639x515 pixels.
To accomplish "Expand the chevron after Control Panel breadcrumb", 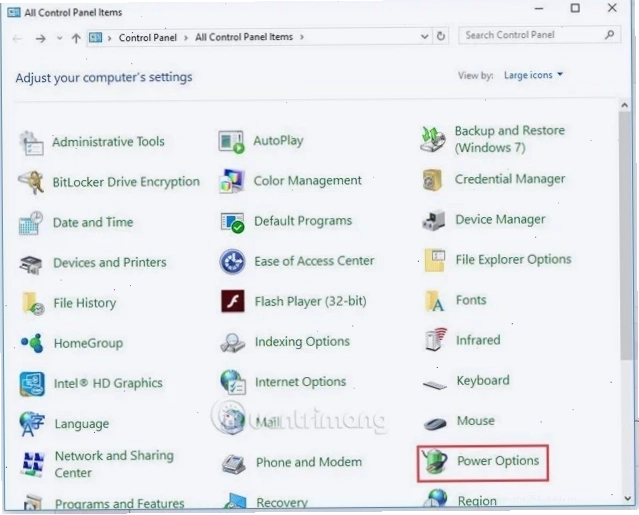I will [x=186, y=37].
